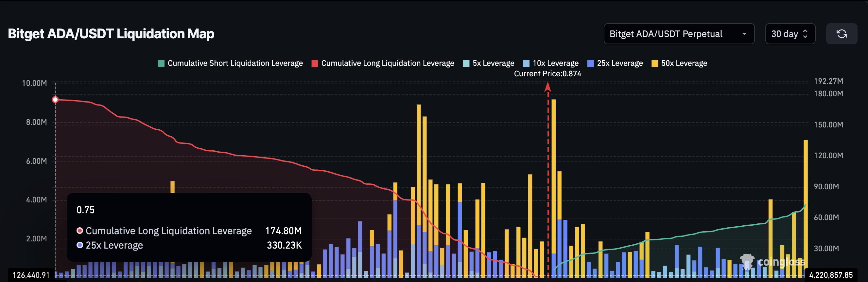Click the yellow 50x Leverage legend swatch
Viewport: 868px width, 282px height.
pos(655,64)
